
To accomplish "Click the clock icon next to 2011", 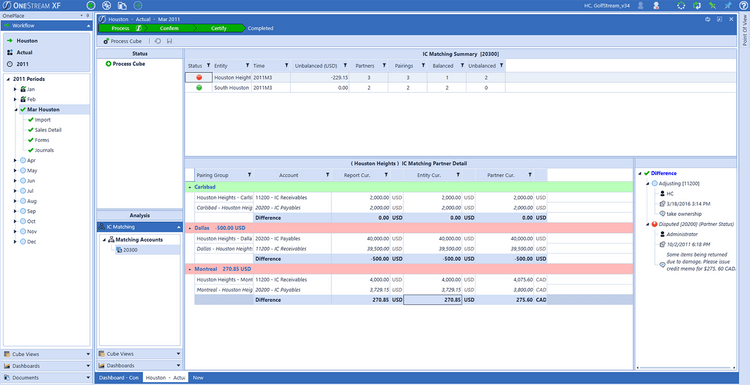I will tap(10, 64).
